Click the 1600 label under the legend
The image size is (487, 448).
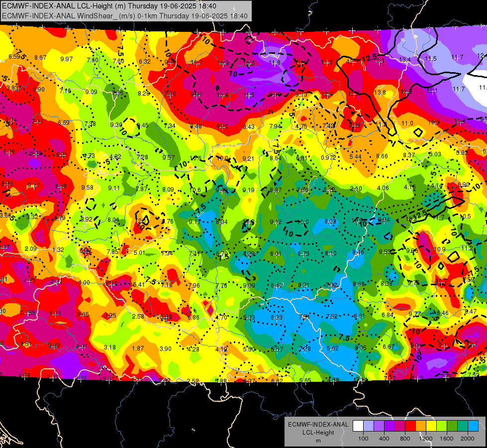coord(447,439)
